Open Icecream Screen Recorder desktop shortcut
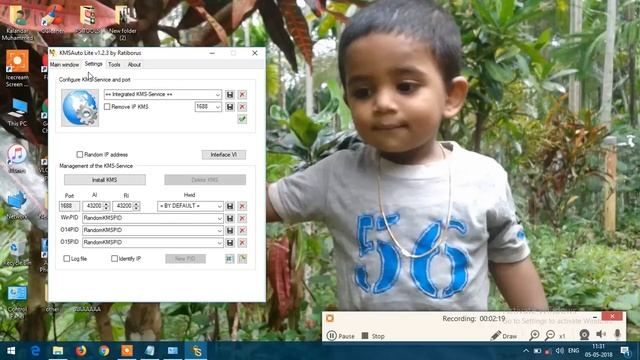This screenshot has height=360, width=640. pos(17,69)
